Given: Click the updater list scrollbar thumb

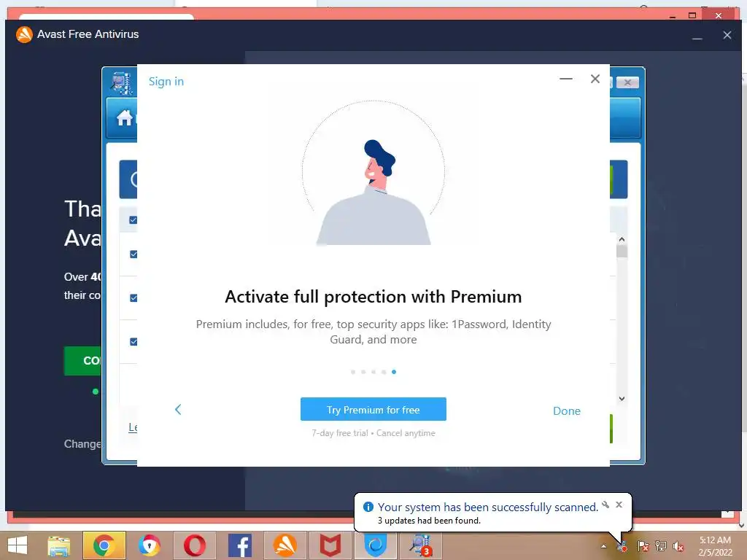Looking at the screenshot, I should coord(622,251).
